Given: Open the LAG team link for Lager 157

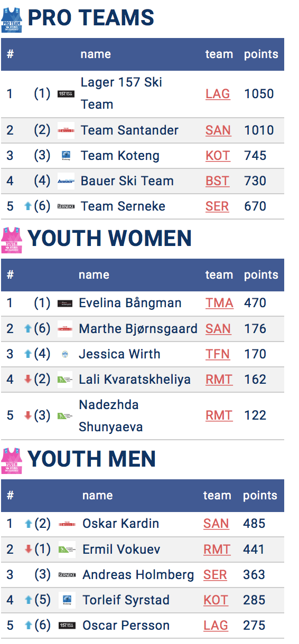Looking at the screenshot, I should click(x=218, y=94).
